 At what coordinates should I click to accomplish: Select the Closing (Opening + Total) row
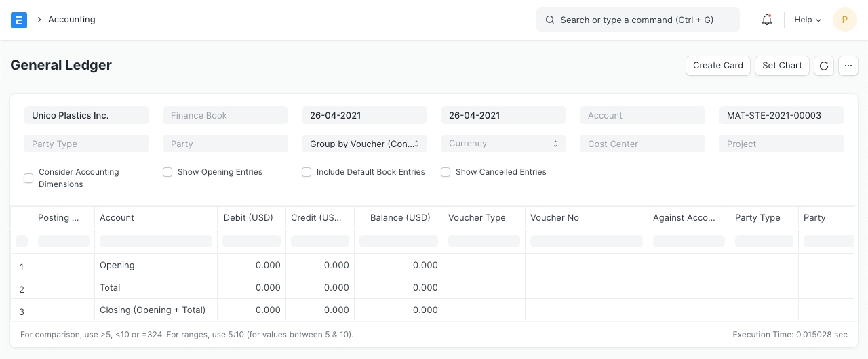pyautogui.click(x=153, y=310)
